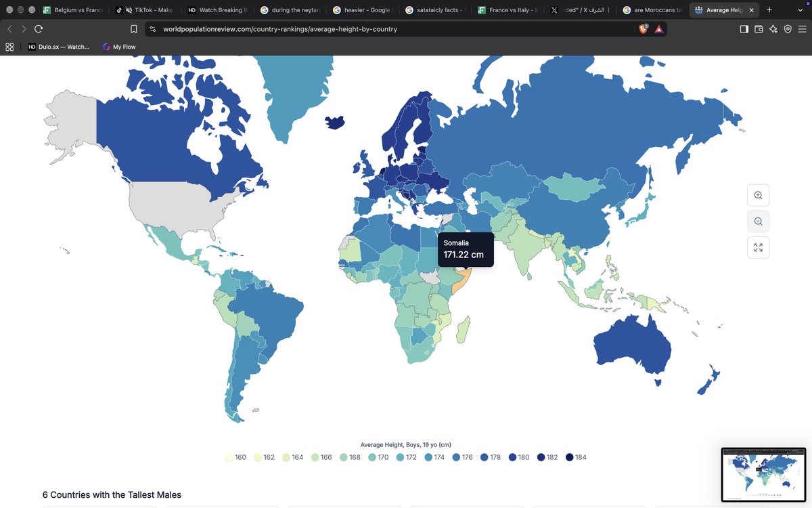
Task: Click the 160 legend color swatch
Action: click(x=229, y=457)
